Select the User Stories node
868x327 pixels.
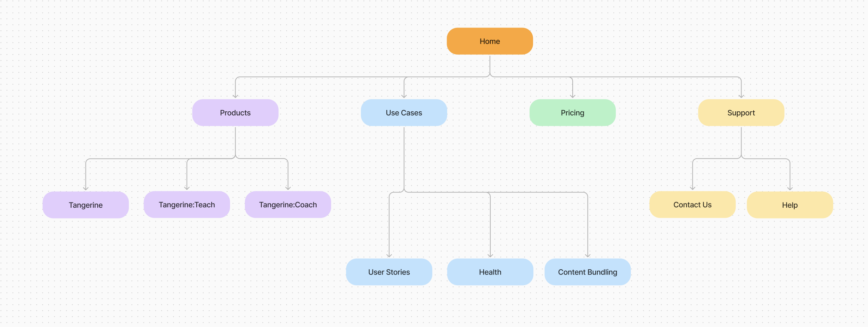(389, 272)
